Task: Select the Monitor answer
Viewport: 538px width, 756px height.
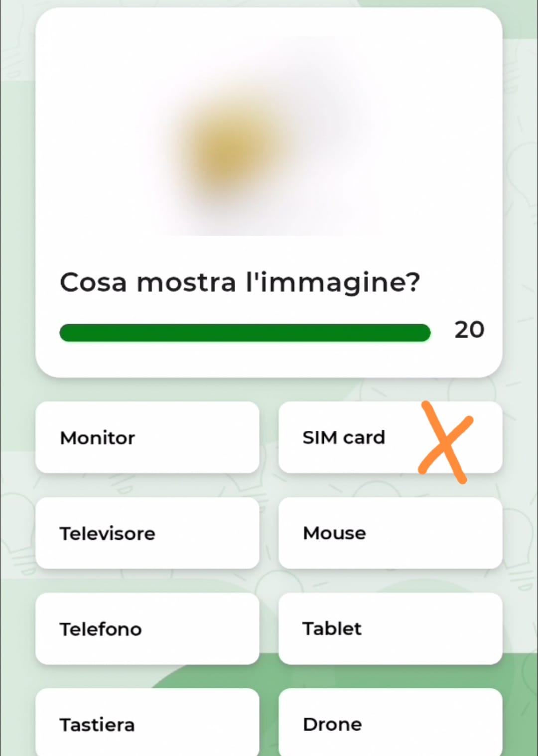Action: [147, 437]
